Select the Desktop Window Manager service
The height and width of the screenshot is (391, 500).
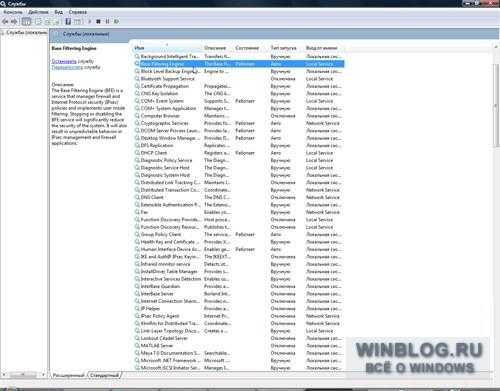[x=239, y=138]
